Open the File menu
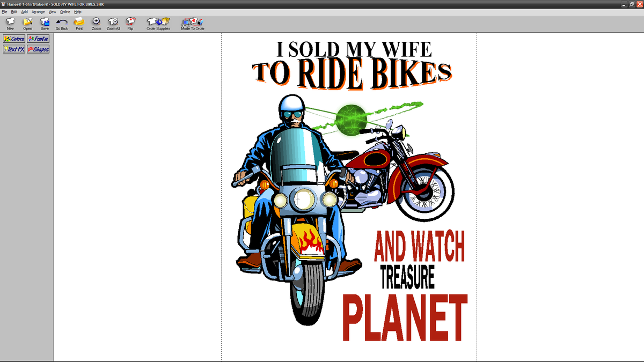 coord(4,12)
